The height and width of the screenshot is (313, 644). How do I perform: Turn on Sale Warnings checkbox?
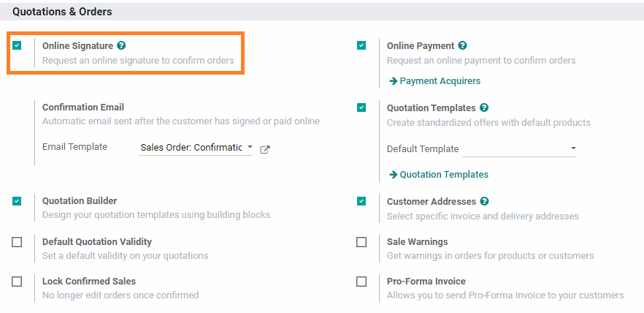coord(361,242)
